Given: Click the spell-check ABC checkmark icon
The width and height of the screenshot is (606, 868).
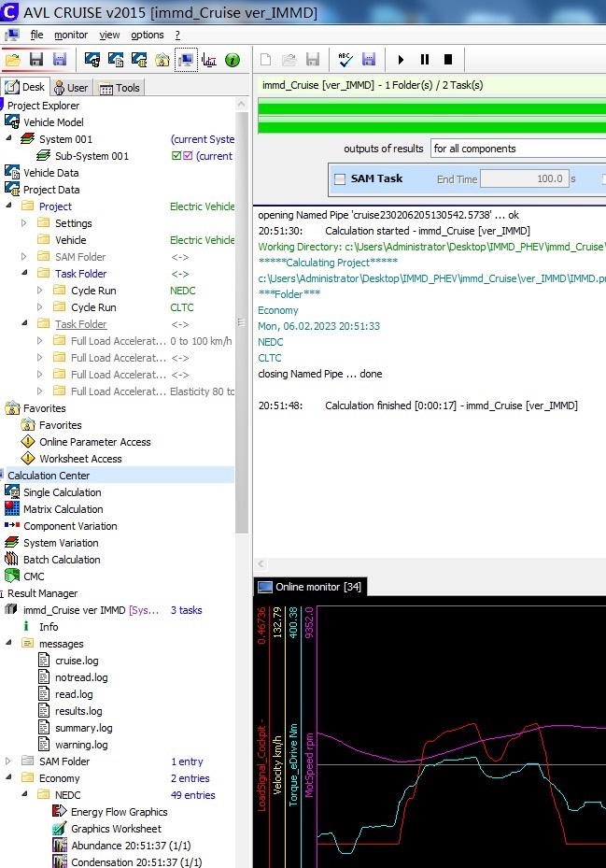Looking at the screenshot, I should click(x=345, y=59).
